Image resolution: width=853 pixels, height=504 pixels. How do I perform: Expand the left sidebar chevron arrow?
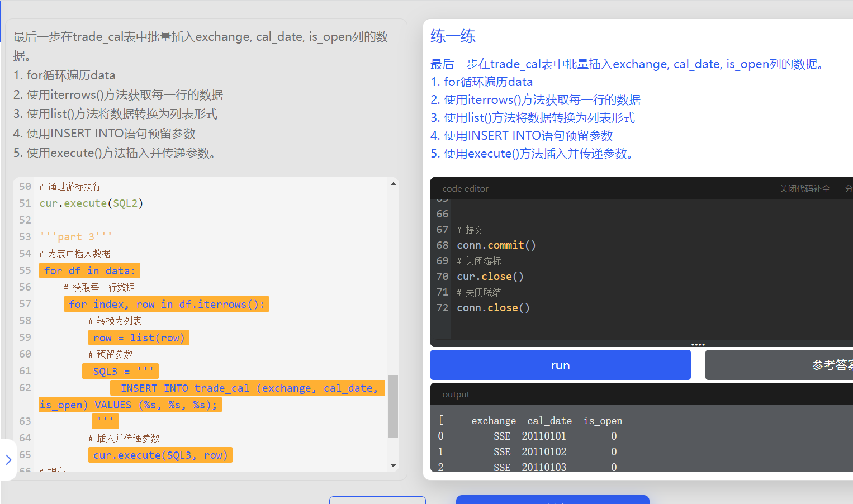[x=8, y=459]
